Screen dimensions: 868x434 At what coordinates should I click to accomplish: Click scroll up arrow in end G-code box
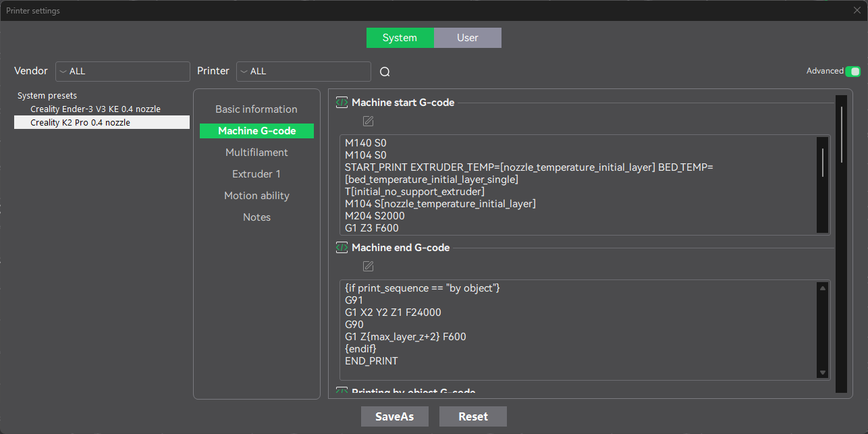point(822,288)
